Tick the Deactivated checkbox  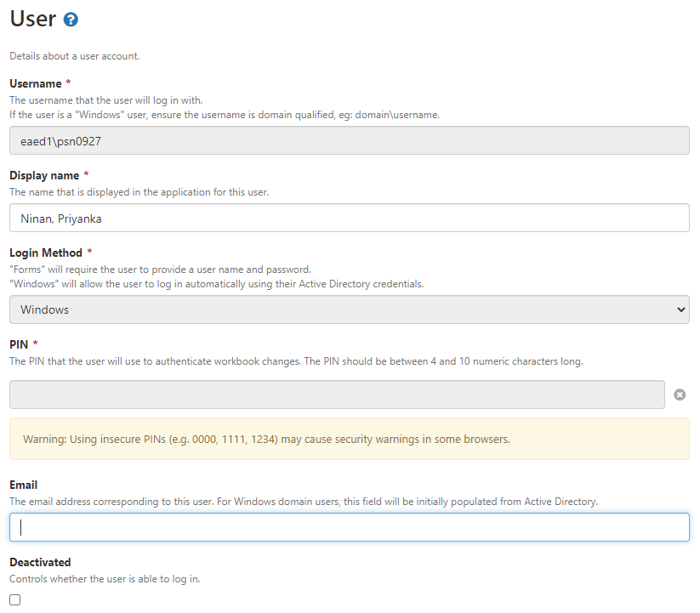coord(15,599)
